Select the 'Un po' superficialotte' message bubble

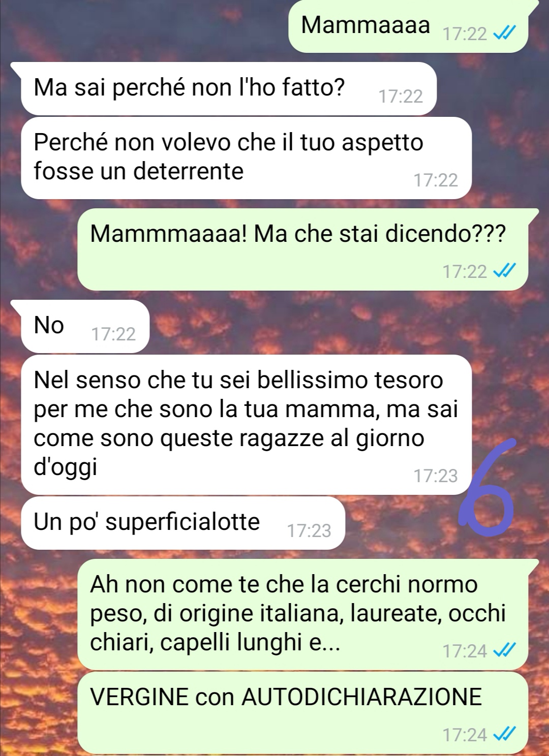[x=184, y=523]
